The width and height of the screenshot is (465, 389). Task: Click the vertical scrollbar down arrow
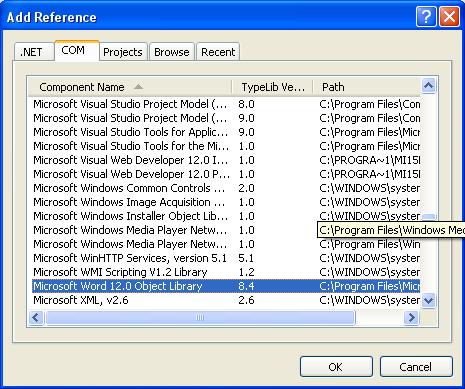(429, 301)
